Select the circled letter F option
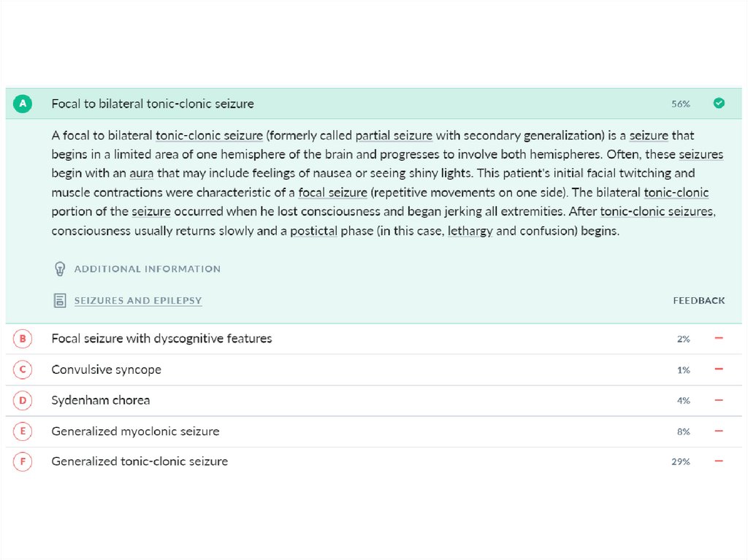748x560 pixels. pyautogui.click(x=23, y=461)
